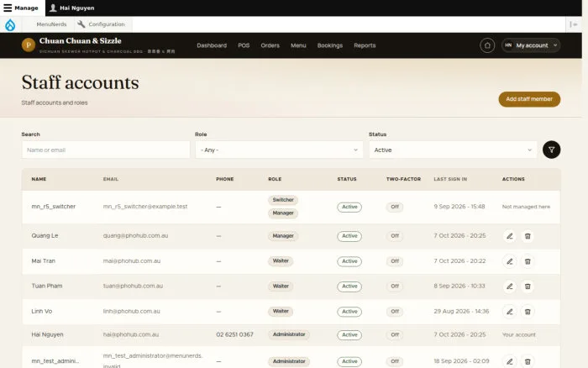The width and height of the screenshot is (588, 368).
Task: Click Tuan Pham's name cell
Action: [x=47, y=286]
